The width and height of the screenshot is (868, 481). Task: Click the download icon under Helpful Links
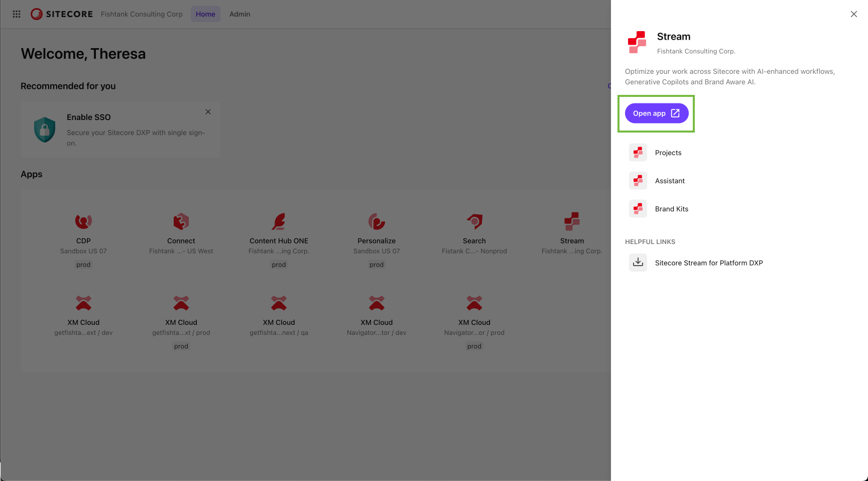point(638,263)
